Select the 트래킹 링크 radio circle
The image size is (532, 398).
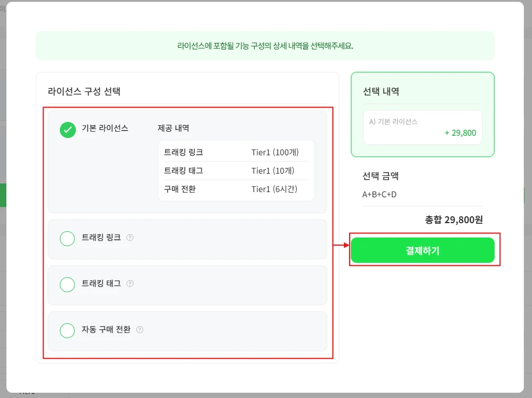tap(67, 238)
